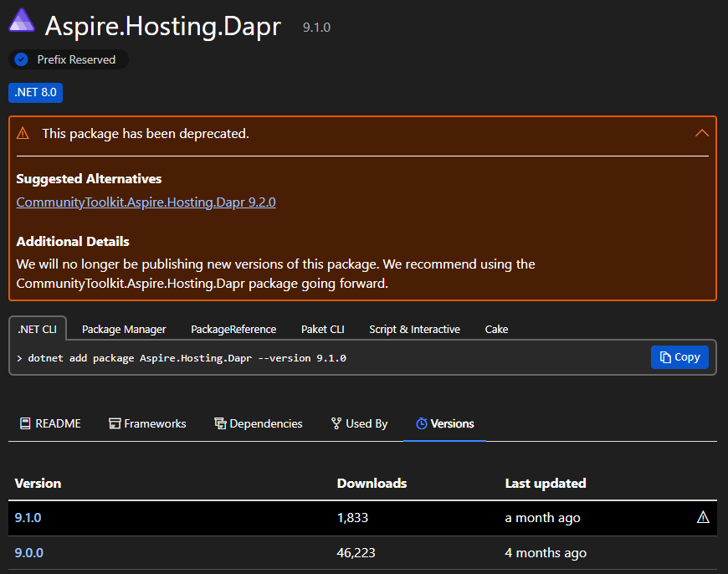This screenshot has height=574, width=728.
Task: Open the Frameworks tab
Action: point(147,423)
